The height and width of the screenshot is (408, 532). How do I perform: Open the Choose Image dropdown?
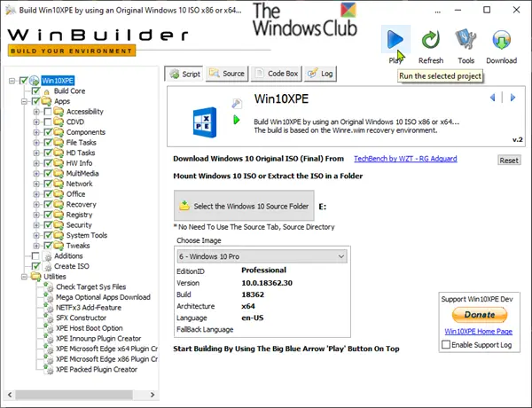pyautogui.click(x=262, y=256)
